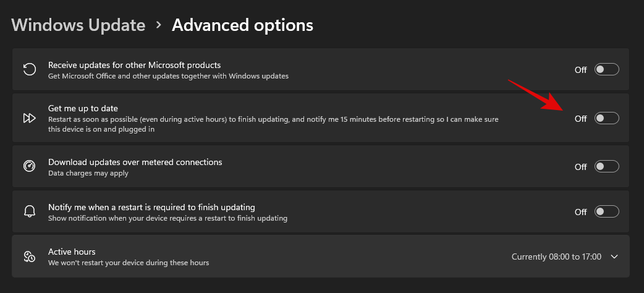Open the Currently 08:00 to 17:00 setting
Viewport: 644px width, 293px height.
pos(556,257)
